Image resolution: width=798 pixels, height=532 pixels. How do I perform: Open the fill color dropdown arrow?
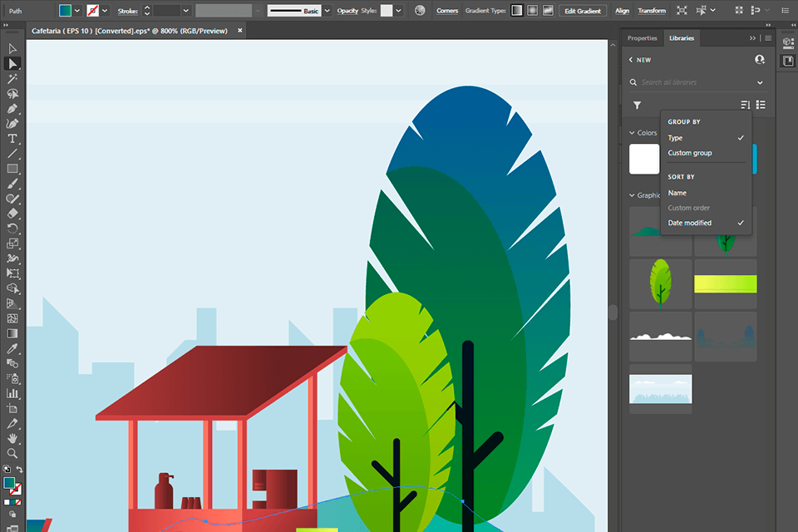point(77,11)
